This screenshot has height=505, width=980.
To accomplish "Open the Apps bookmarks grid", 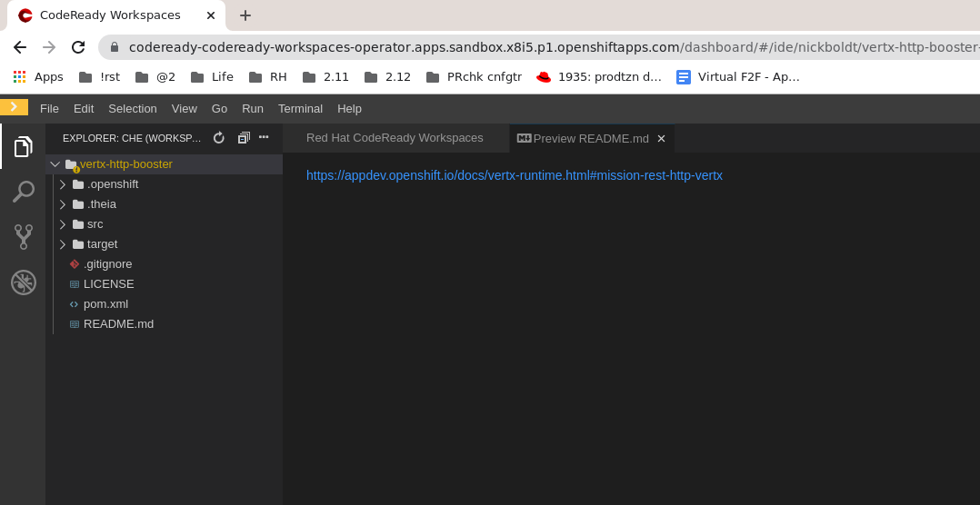I will click(x=38, y=77).
